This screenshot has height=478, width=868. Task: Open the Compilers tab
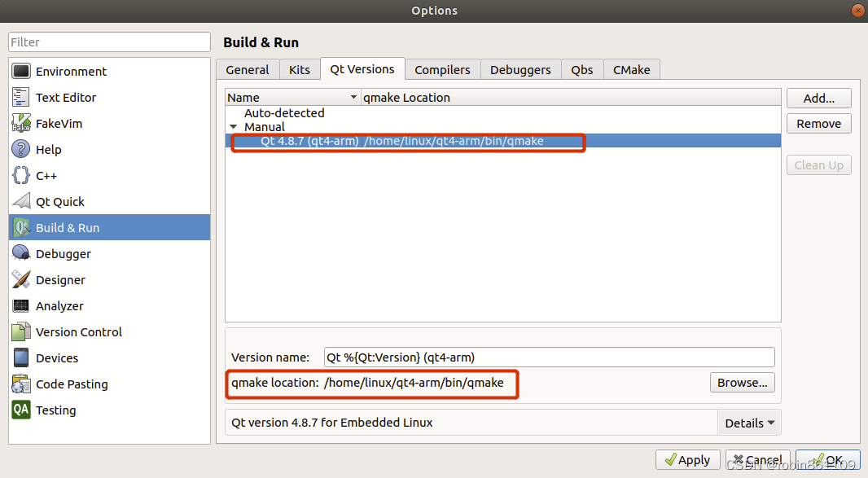pyautogui.click(x=442, y=70)
